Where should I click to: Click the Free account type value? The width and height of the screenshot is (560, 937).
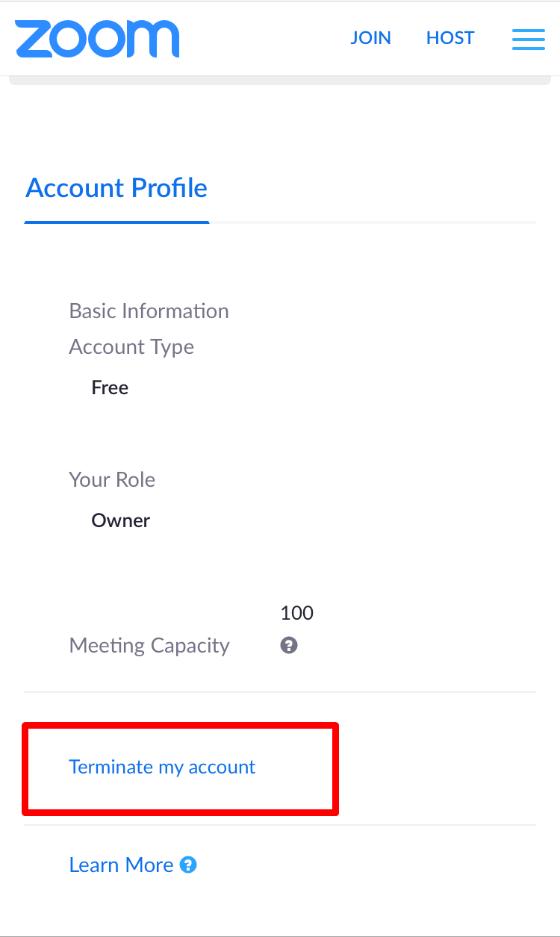tap(110, 387)
